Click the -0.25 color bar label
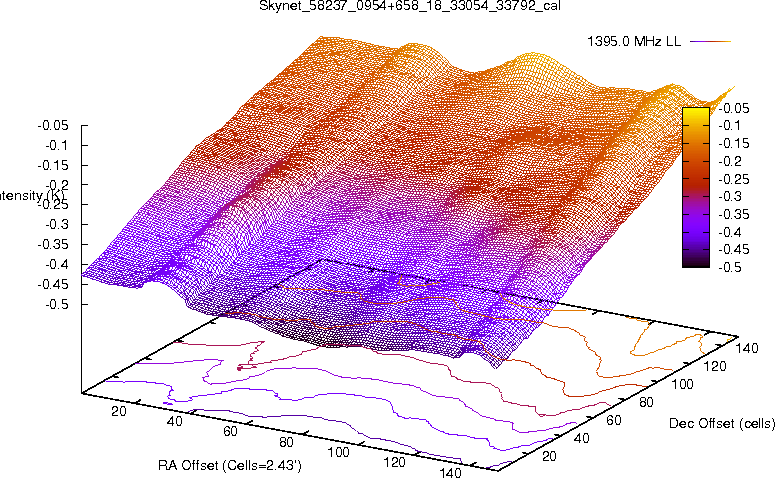 (x=733, y=179)
